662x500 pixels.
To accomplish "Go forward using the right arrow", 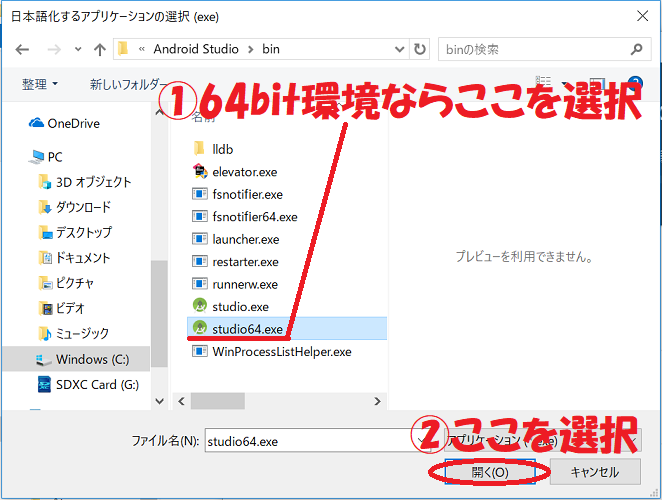I will pos(54,50).
